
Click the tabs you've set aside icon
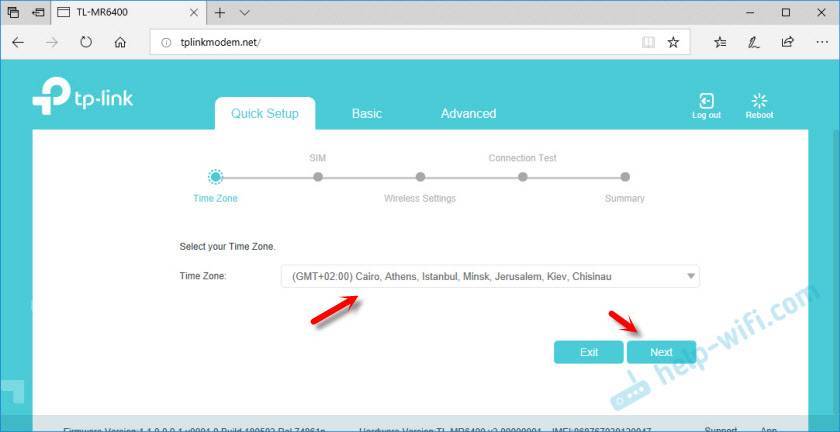[x=14, y=12]
